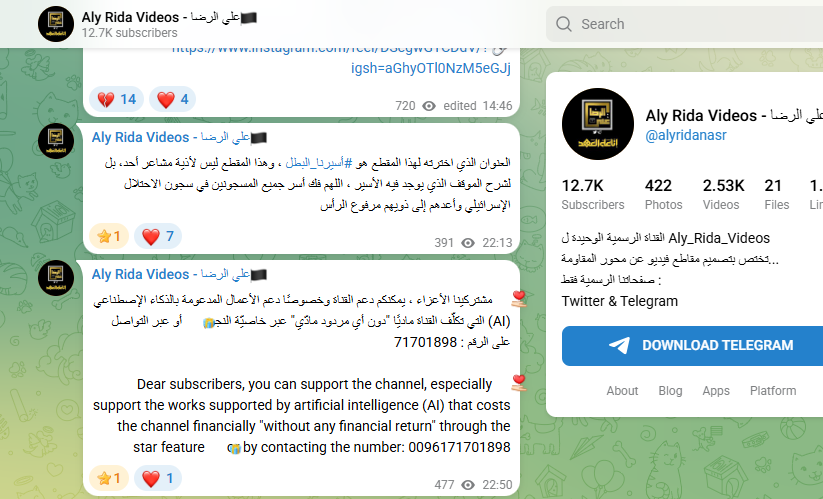Open channel avatar in top header
The image size is (823, 499).
pos(56,24)
